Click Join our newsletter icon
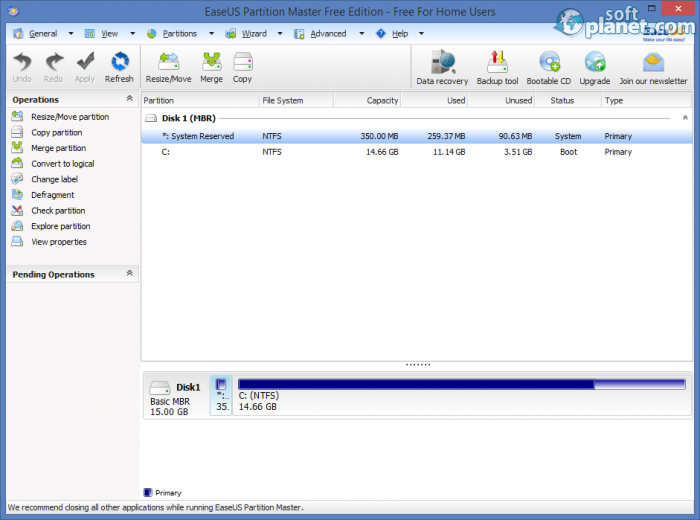 [x=653, y=62]
